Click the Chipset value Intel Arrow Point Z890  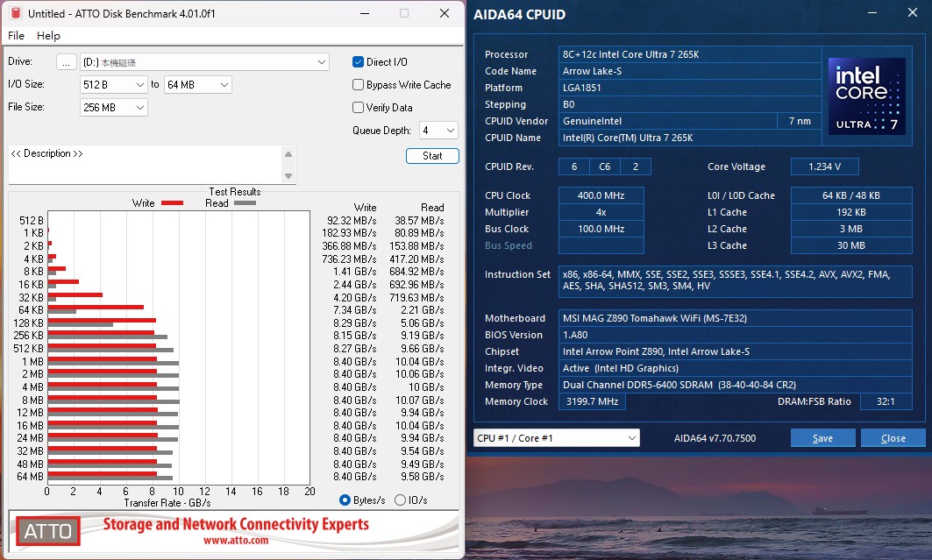pyautogui.click(x=735, y=351)
